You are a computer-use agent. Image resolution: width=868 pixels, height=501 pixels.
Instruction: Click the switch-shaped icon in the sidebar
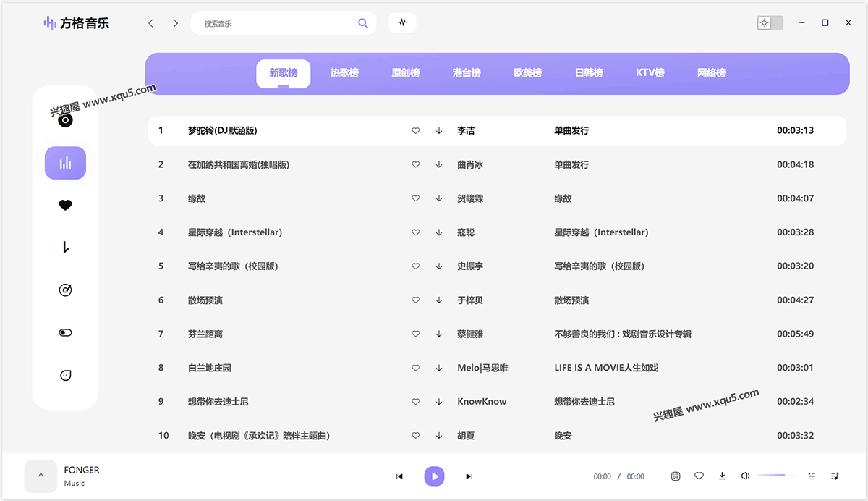(65, 333)
